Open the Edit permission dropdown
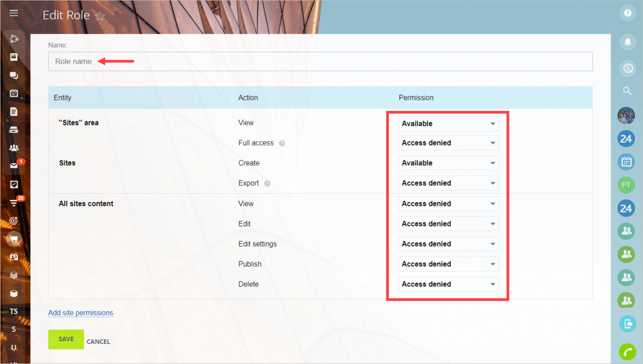 [449, 223]
